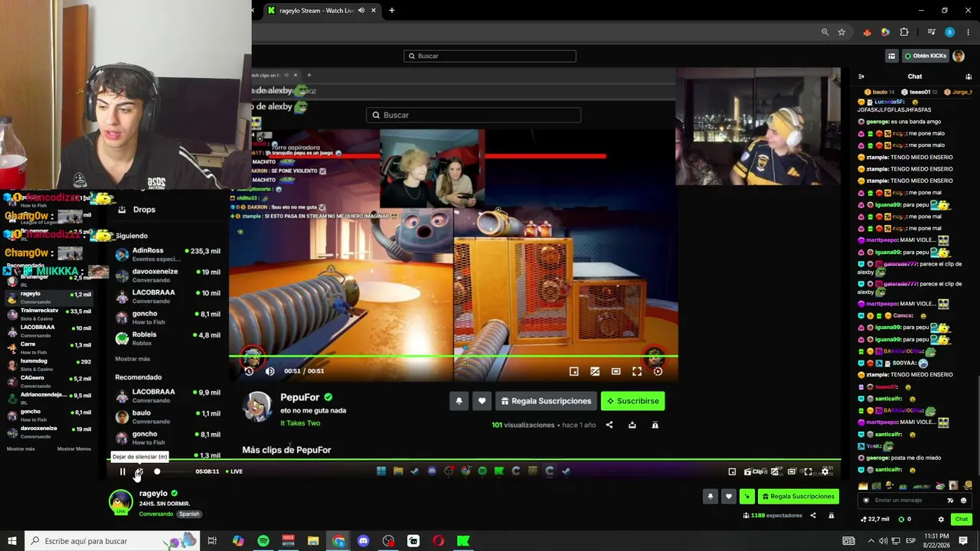Viewport: 980px width, 551px height.
Task: Open the user profile avatar menu
Action: 959,56
